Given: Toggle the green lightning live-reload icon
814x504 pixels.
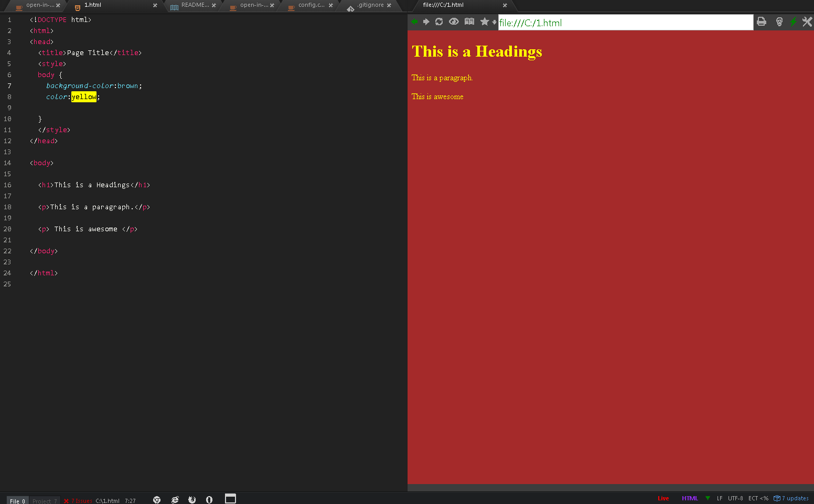Looking at the screenshot, I should point(793,22).
